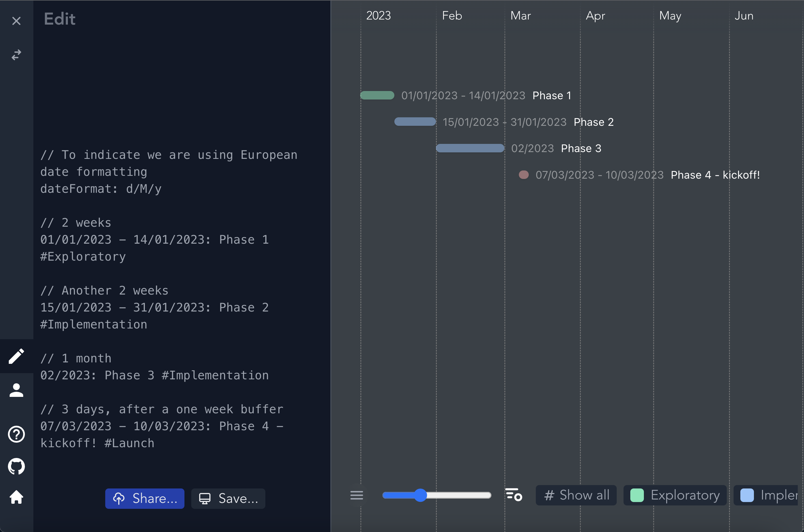Image resolution: width=804 pixels, height=532 pixels.
Task: Select the pencil edit icon
Action: pos(16,356)
